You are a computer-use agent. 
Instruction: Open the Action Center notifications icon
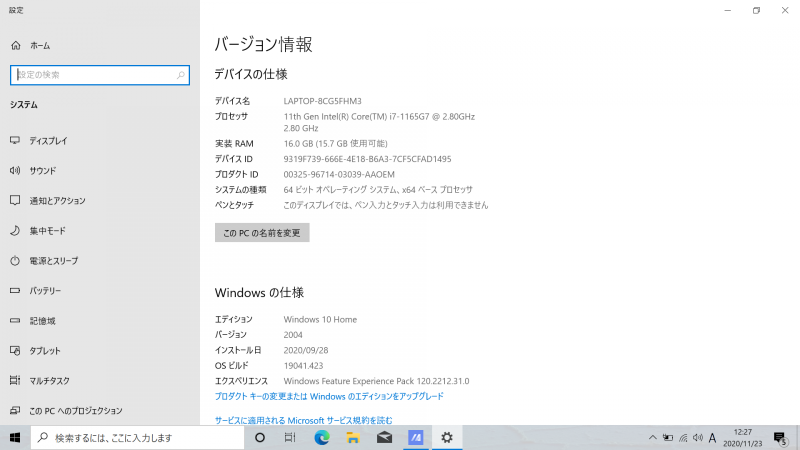point(780,438)
